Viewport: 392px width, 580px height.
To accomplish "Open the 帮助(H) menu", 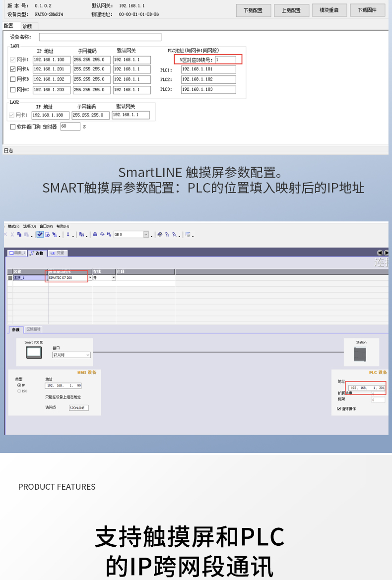I will point(63,226).
